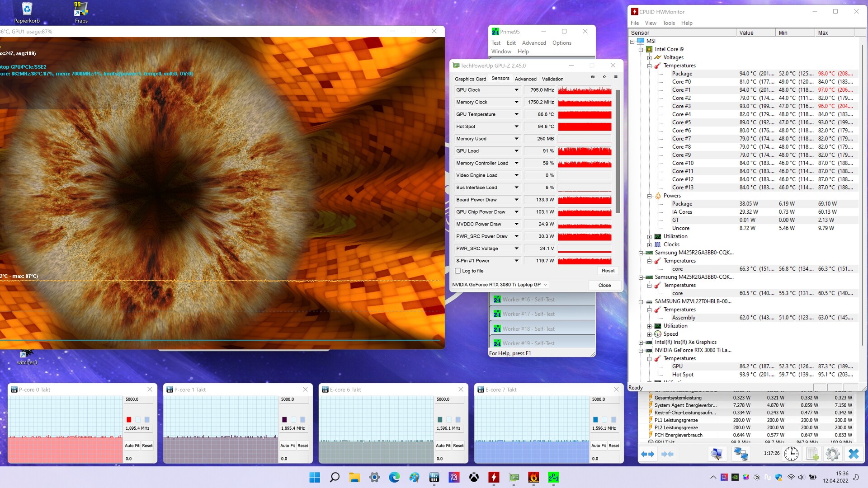The height and width of the screenshot is (488, 868).
Task: Click 5000.0 max field in P-core 0 Takt
Action: pos(138,399)
